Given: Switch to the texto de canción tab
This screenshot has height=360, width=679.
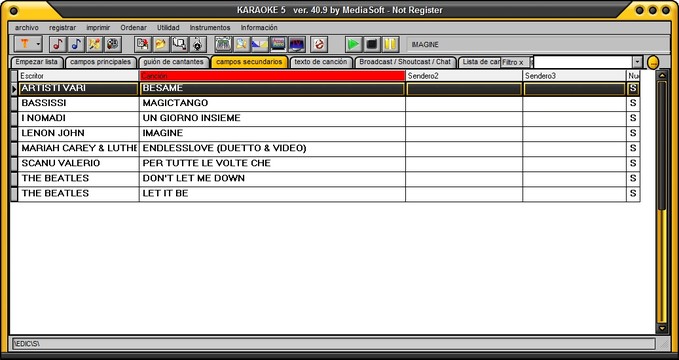Looking at the screenshot, I should (321, 62).
